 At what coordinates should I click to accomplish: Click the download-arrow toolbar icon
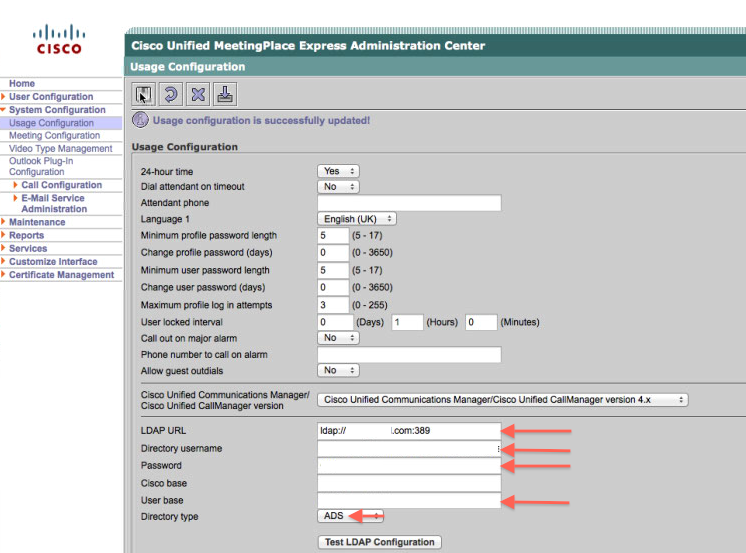(x=225, y=95)
